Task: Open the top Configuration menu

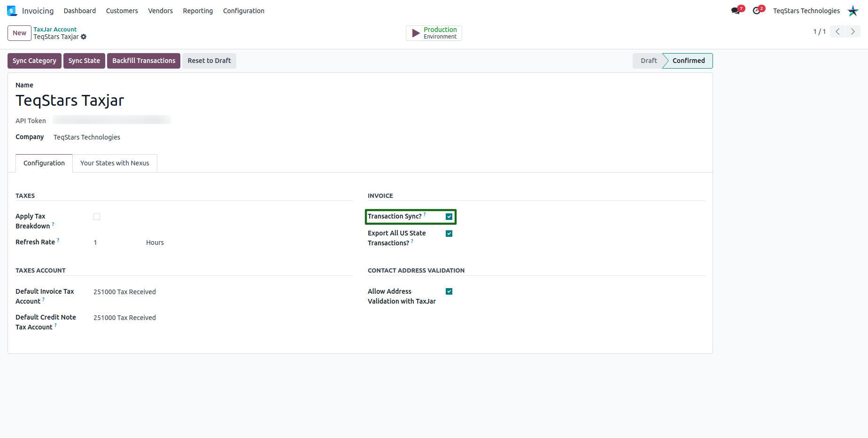Action: [x=244, y=11]
